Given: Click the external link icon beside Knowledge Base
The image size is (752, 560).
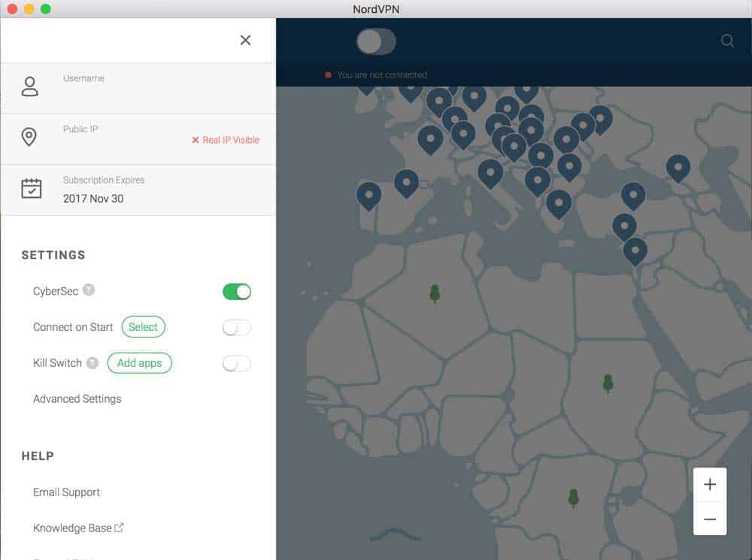Looking at the screenshot, I should click(119, 528).
